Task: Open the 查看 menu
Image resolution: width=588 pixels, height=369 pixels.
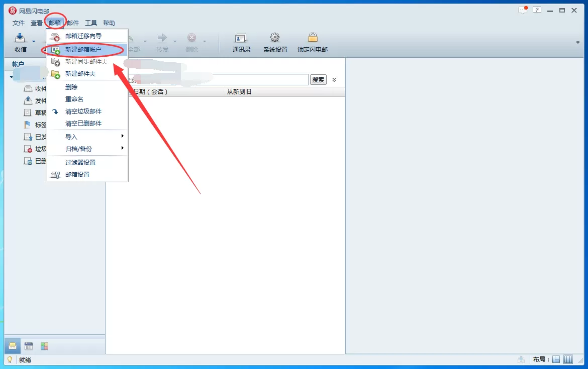Action: click(x=36, y=23)
